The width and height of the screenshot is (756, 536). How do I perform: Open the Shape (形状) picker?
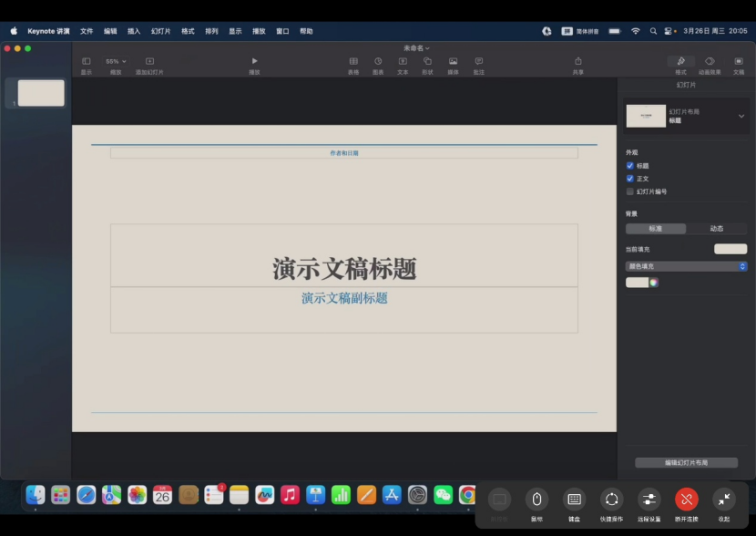pyautogui.click(x=427, y=62)
